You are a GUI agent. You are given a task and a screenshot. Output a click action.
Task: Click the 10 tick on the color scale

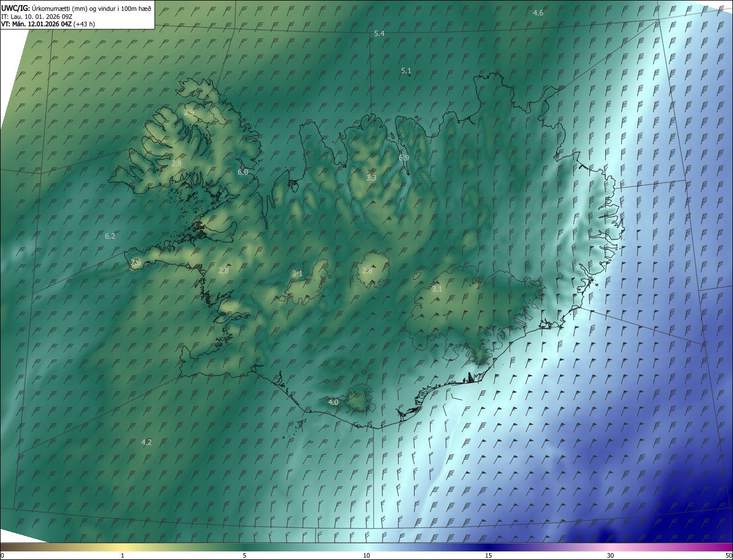[x=366, y=556]
